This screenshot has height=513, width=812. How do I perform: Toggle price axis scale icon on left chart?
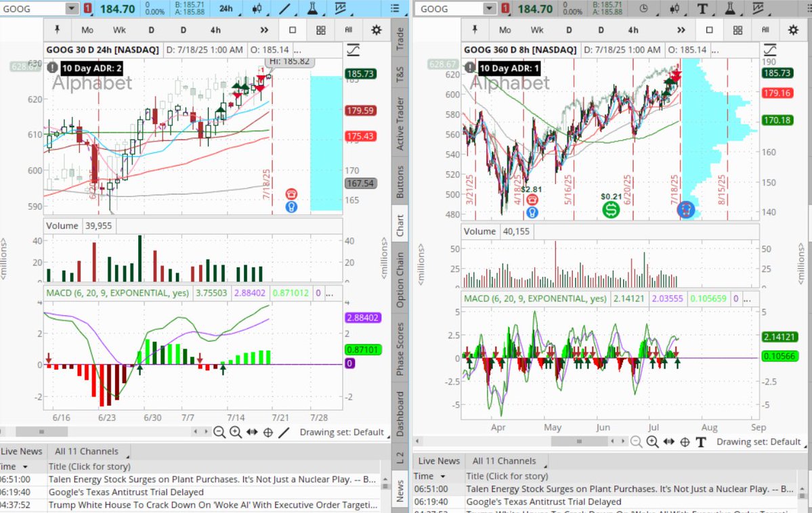pyautogui.click(x=354, y=50)
